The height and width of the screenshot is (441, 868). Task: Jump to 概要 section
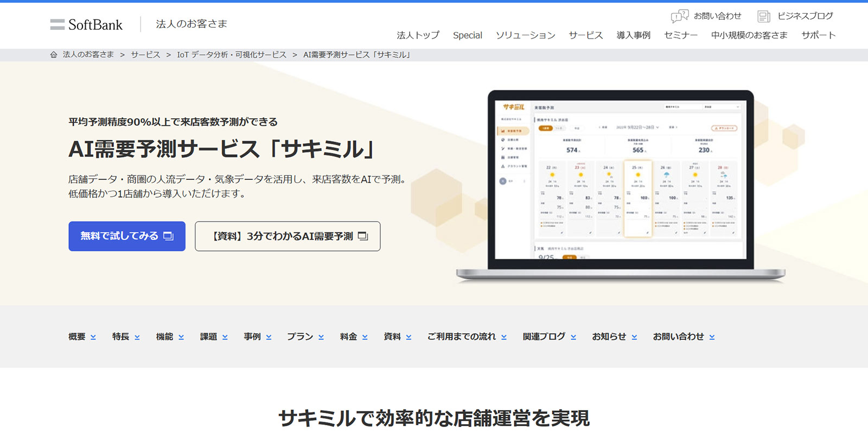point(82,337)
